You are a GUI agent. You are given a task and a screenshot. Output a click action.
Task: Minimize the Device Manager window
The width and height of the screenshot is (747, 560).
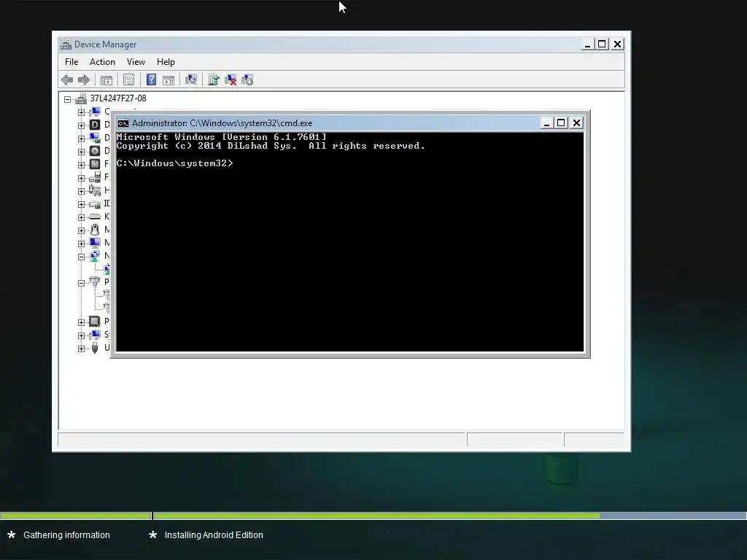(x=587, y=44)
